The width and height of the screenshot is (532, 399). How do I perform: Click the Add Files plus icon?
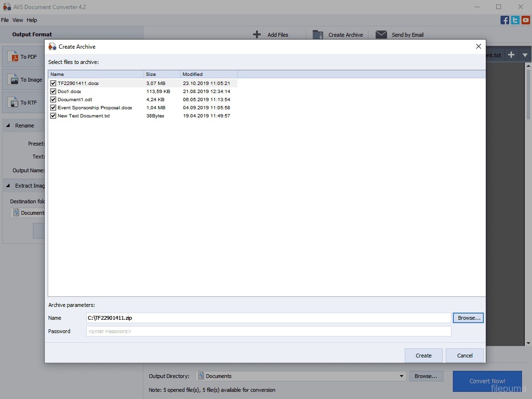(x=257, y=35)
